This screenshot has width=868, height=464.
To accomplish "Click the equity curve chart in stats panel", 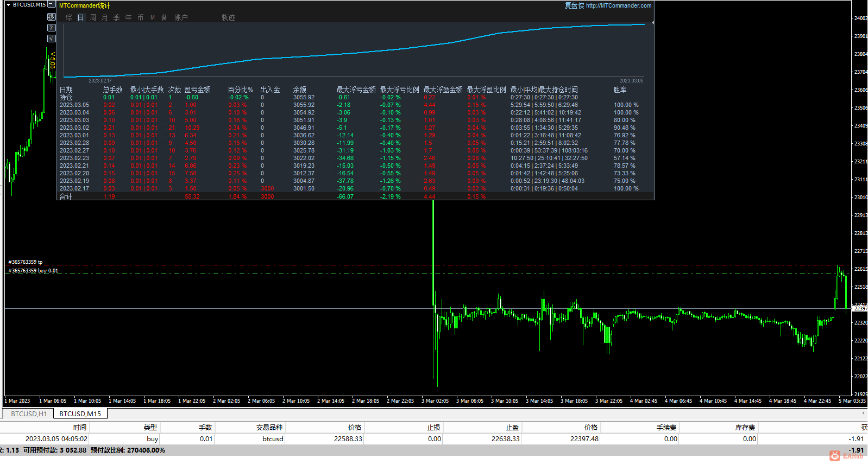I will [354, 50].
